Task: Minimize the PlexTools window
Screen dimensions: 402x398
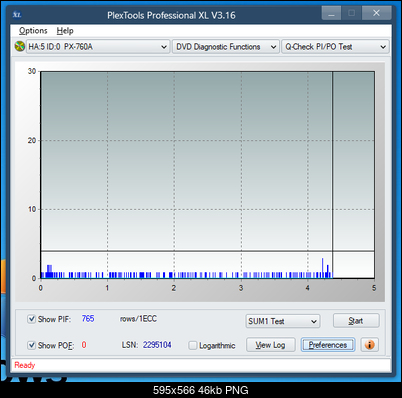Action: click(x=331, y=14)
